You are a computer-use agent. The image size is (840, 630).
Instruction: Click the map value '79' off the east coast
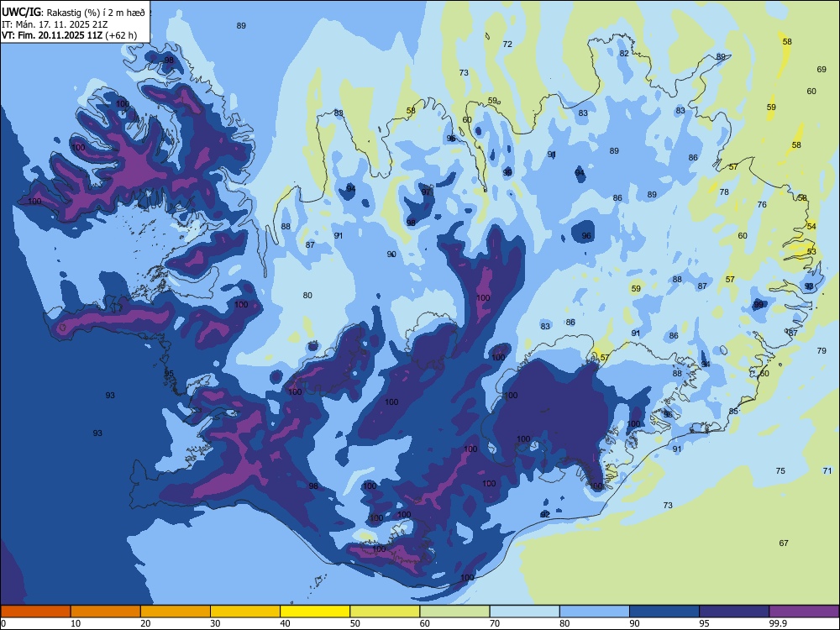click(822, 350)
